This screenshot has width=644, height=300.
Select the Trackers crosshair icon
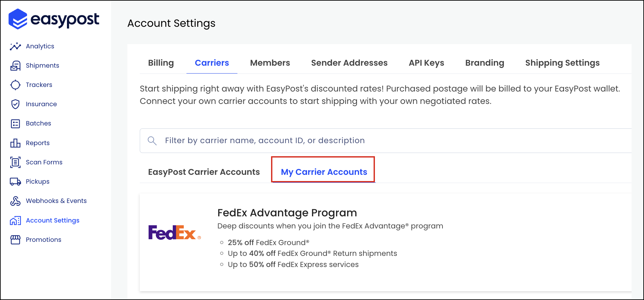click(15, 85)
